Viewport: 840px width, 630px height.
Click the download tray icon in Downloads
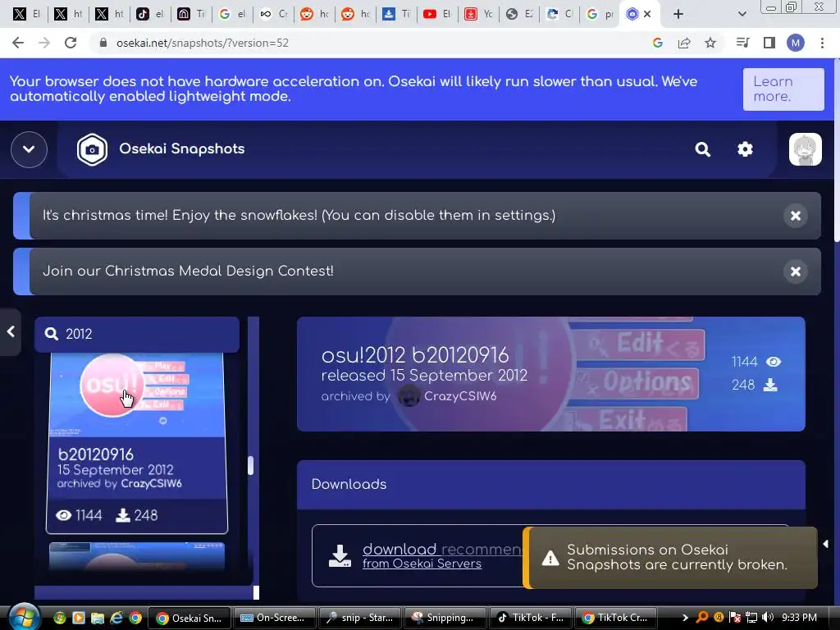tap(340, 556)
